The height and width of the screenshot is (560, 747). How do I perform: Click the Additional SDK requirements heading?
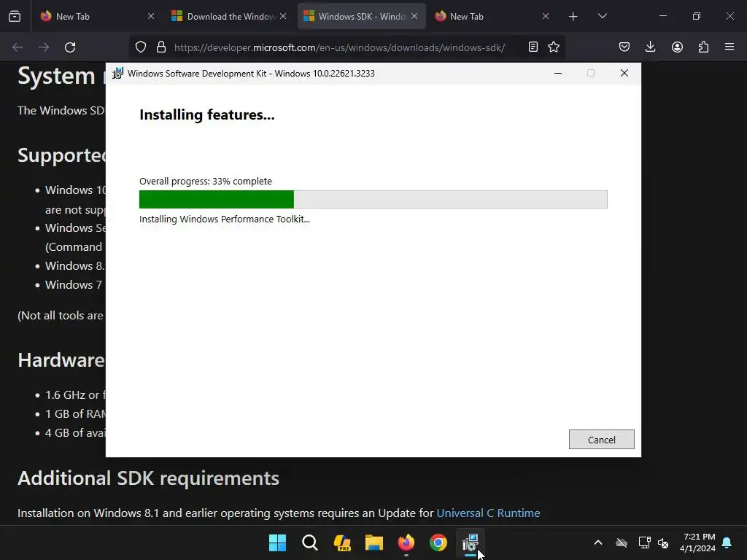148,478
